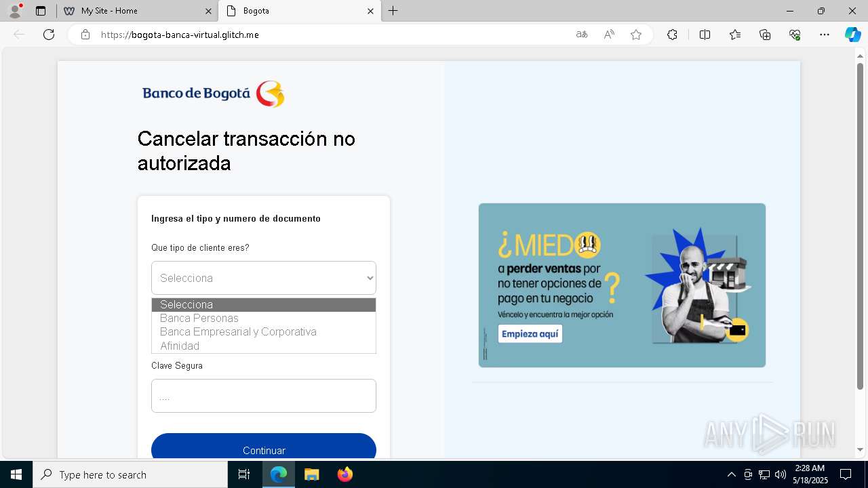Go back to the previous page

click(x=19, y=35)
